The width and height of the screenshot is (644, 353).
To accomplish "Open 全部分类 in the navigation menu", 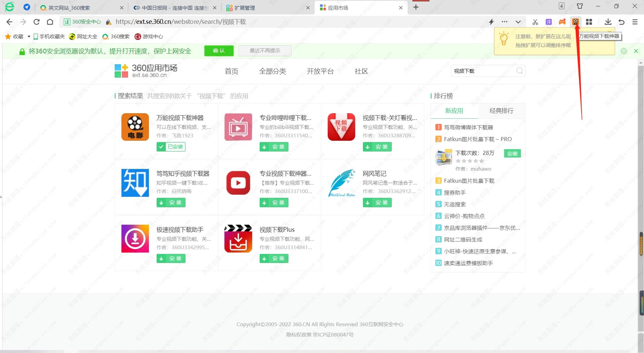I will point(272,71).
